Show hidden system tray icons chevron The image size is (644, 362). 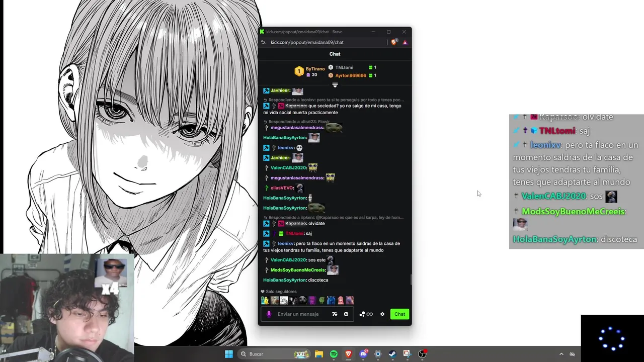click(561, 354)
